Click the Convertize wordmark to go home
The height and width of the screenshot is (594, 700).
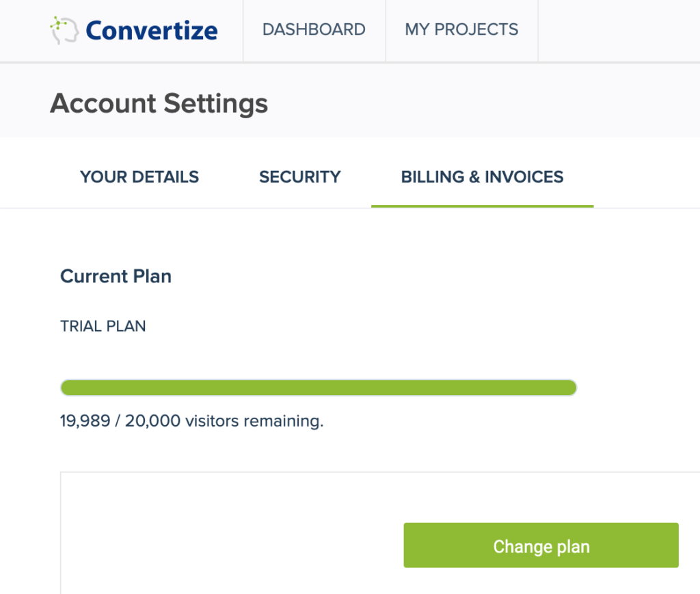pyautogui.click(x=152, y=29)
